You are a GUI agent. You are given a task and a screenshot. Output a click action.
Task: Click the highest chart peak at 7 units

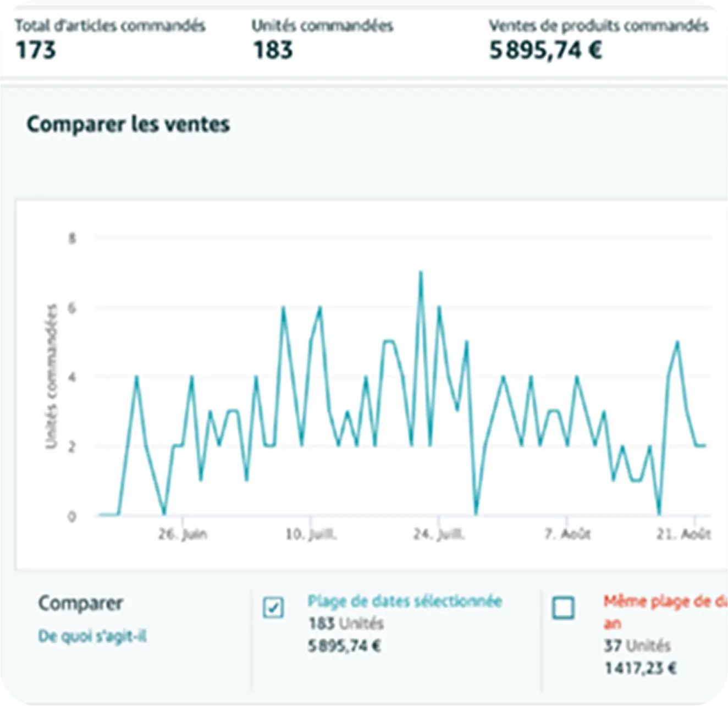[x=421, y=273]
